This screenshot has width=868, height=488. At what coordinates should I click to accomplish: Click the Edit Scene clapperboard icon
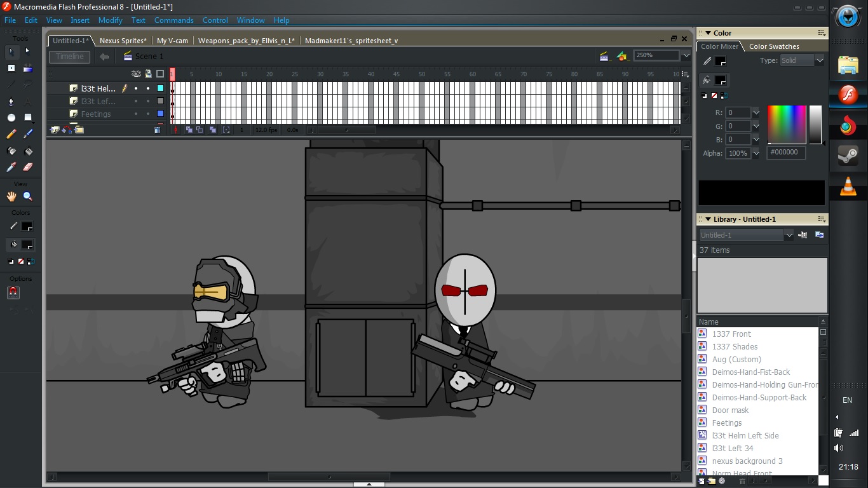pos(604,56)
